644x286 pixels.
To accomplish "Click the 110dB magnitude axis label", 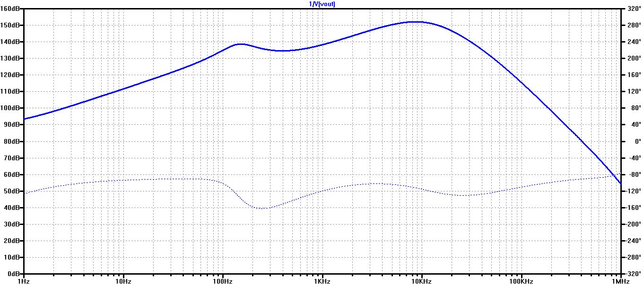I will (x=10, y=91).
